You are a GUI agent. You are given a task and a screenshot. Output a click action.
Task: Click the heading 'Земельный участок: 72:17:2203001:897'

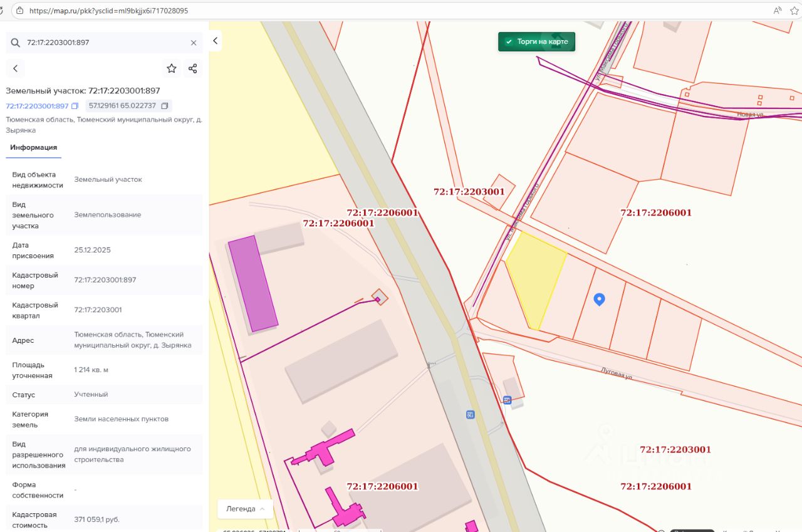pos(83,90)
